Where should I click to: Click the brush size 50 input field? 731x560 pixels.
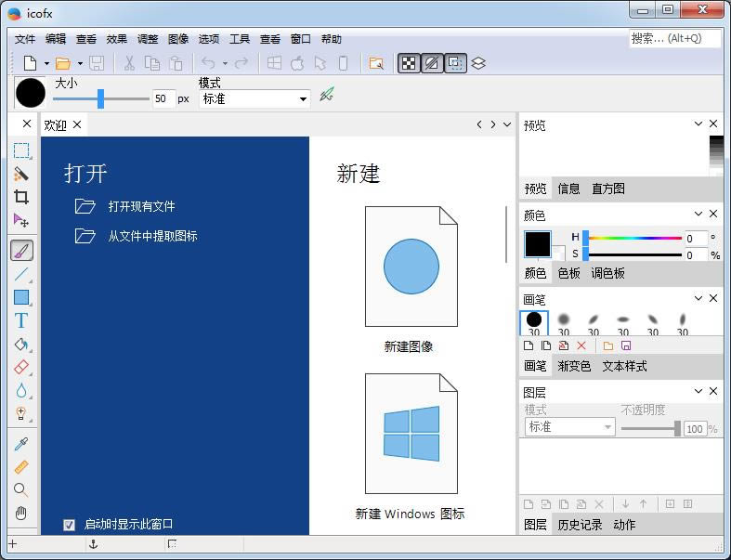point(163,98)
